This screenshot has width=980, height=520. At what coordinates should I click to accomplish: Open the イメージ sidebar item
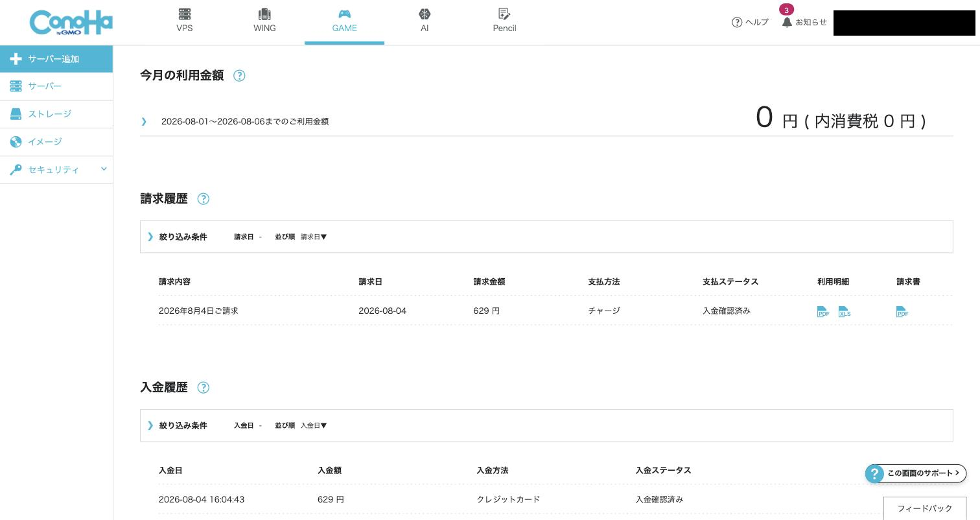56,142
